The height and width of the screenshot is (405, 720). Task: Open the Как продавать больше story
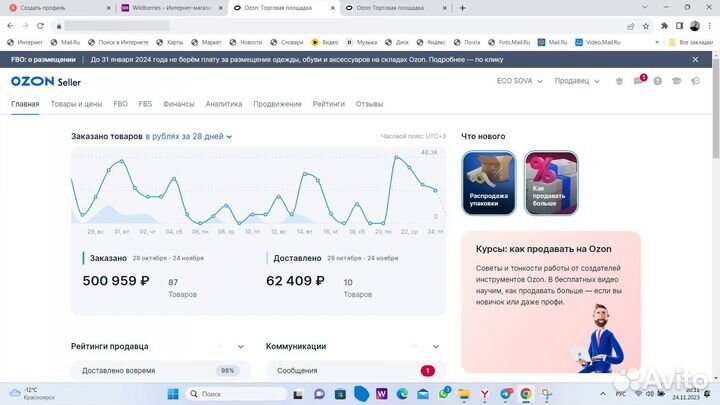551,183
